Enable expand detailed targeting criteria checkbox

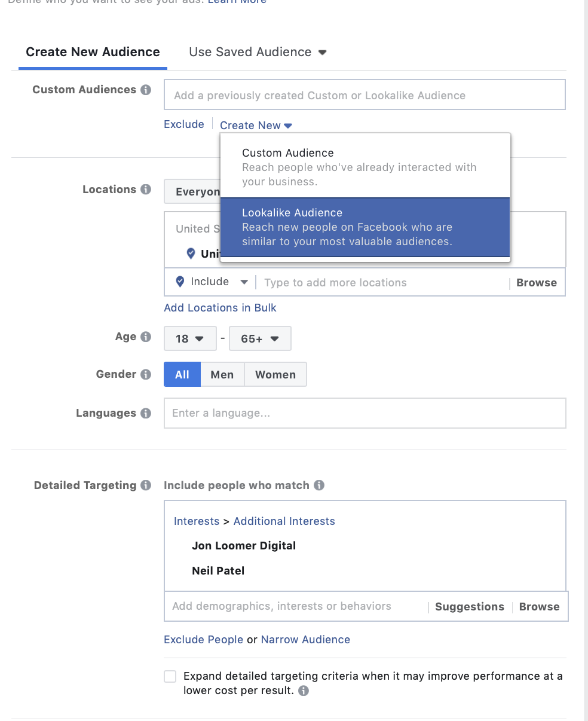click(170, 676)
